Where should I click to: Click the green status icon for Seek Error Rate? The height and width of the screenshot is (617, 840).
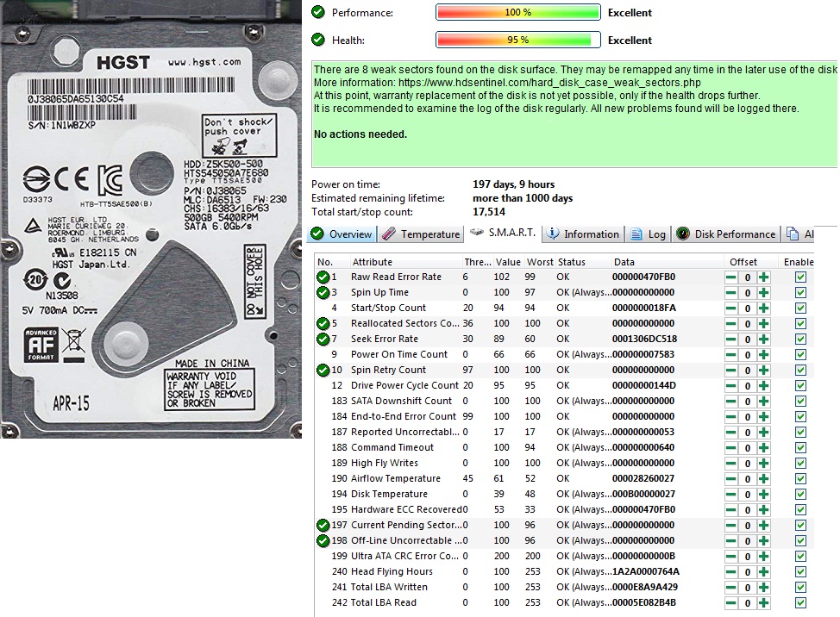tap(323, 340)
